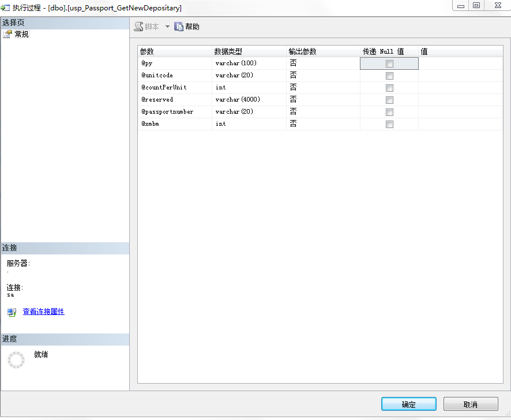The height and width of the screenshot is (420, 511).
Task: Enable Null for the @unitcode parameter
Action: [x=389, y=75]
